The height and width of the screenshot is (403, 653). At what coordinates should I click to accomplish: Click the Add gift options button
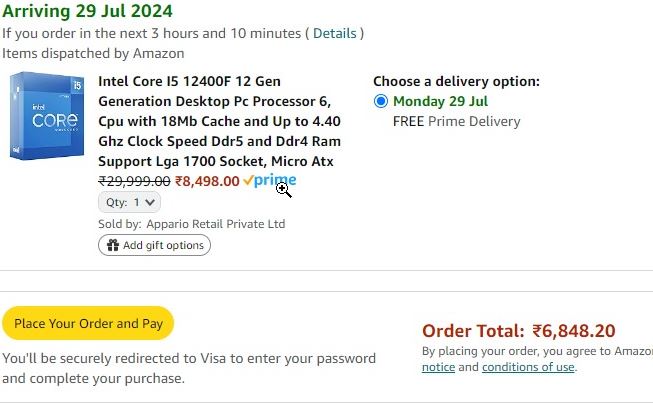point(155,245)
